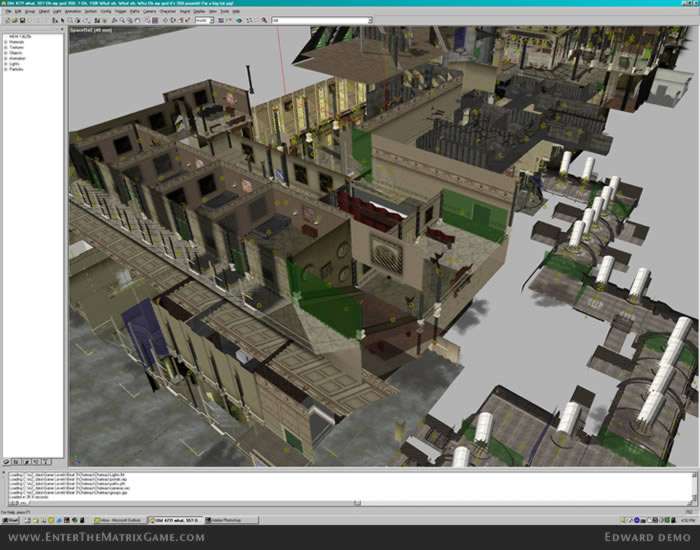Click the green globe toolbar icon

click(x=239, y=21)
